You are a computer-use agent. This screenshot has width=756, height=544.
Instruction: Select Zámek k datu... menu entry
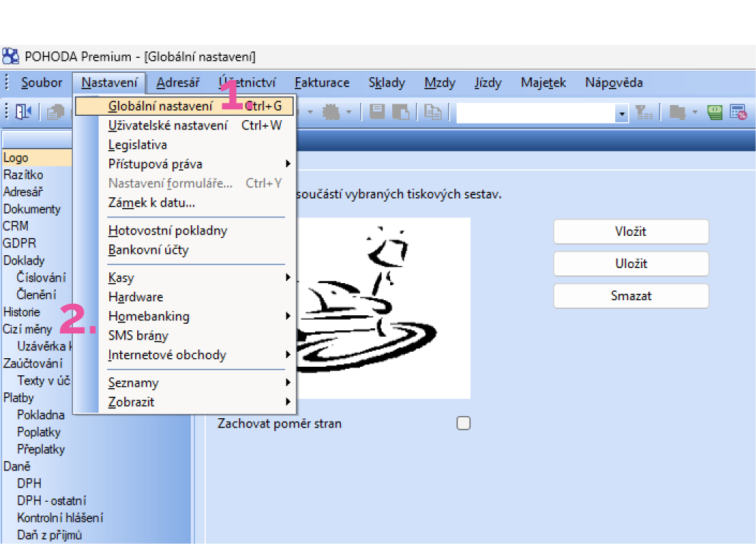point(184,202)
